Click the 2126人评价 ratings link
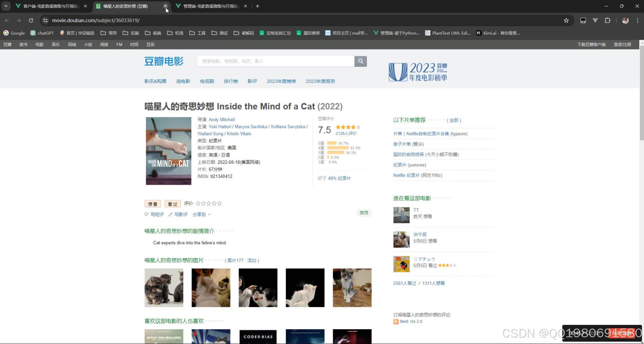Viewport: 644px width, 344px height. (346, 133)
